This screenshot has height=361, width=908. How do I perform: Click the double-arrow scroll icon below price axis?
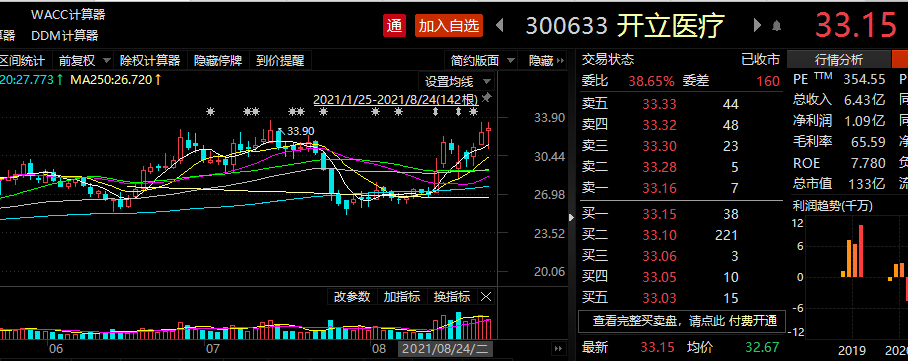[558, 349]
